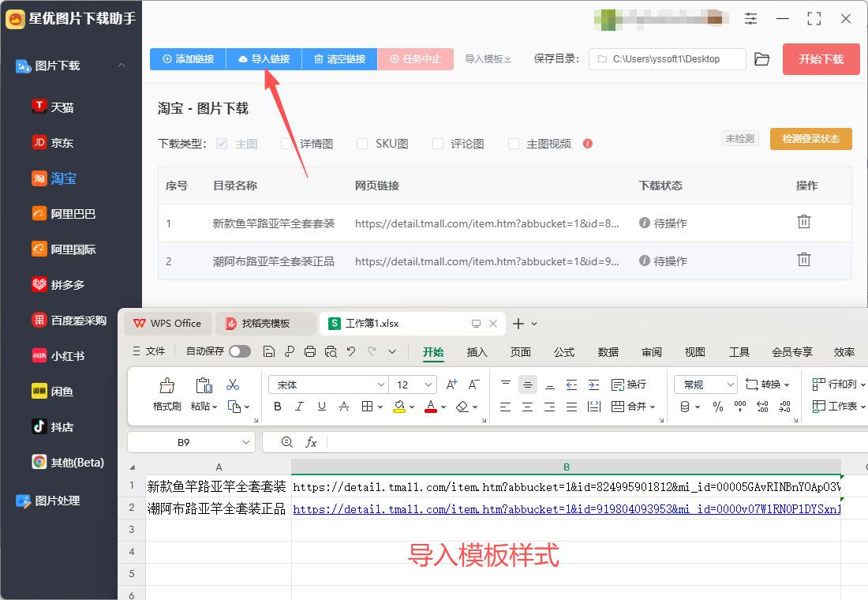868x600 pixels.
Task: Click the 导入链接 button
Action: pos(264,58)
